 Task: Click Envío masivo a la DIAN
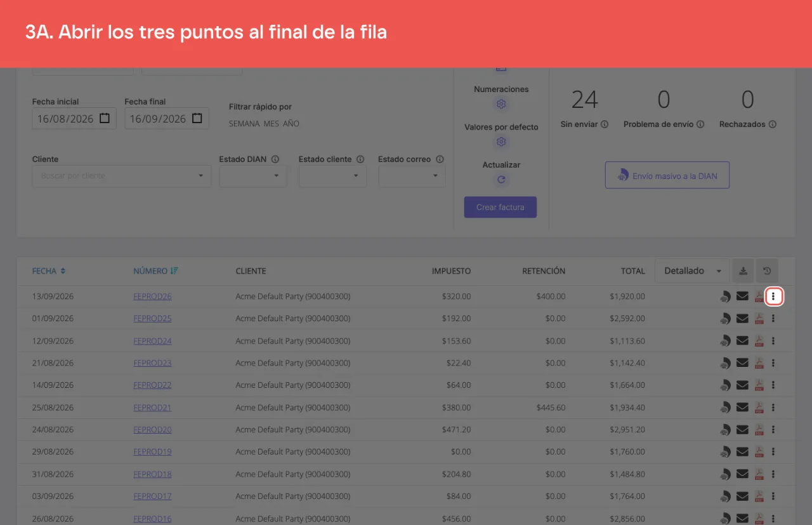[x=667, y=175]
